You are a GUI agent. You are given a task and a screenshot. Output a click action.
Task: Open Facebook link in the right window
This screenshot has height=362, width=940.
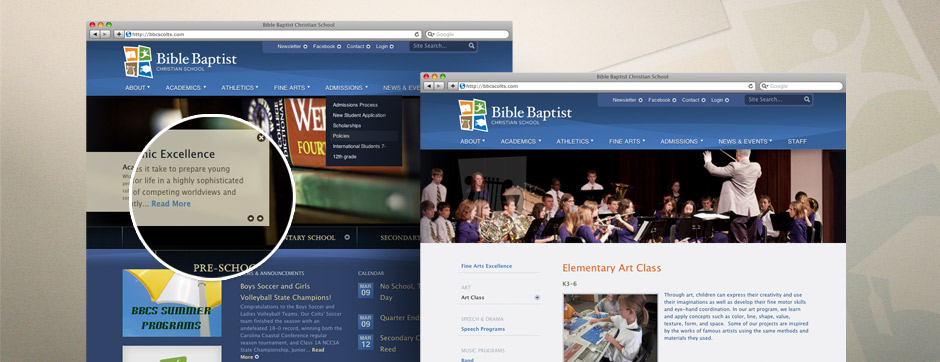662,100
